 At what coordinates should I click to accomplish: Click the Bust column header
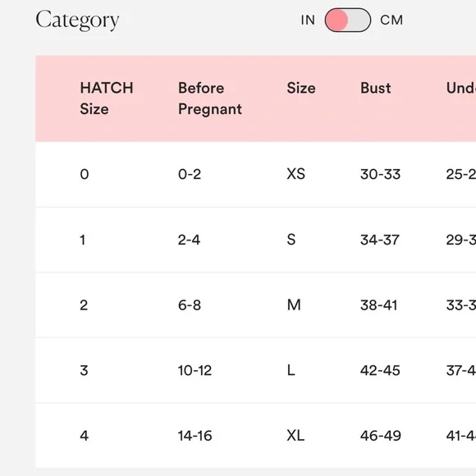(376, 88)
